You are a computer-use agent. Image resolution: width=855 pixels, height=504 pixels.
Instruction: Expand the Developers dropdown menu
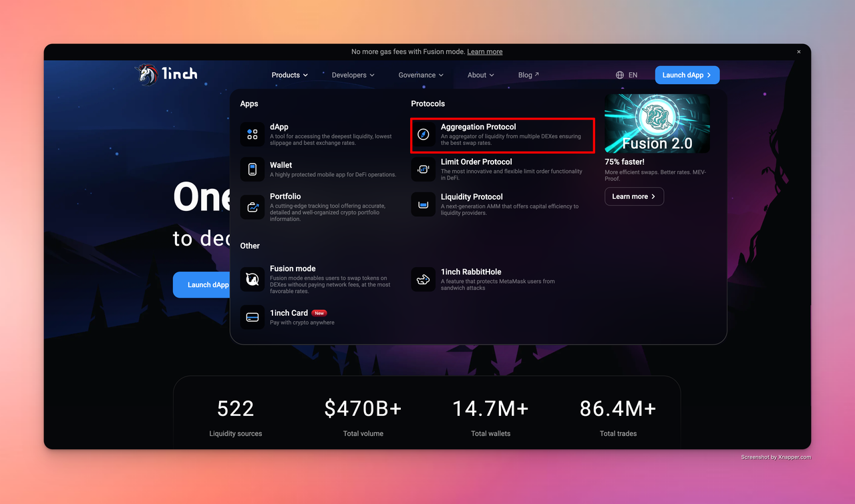click(353, 75)
